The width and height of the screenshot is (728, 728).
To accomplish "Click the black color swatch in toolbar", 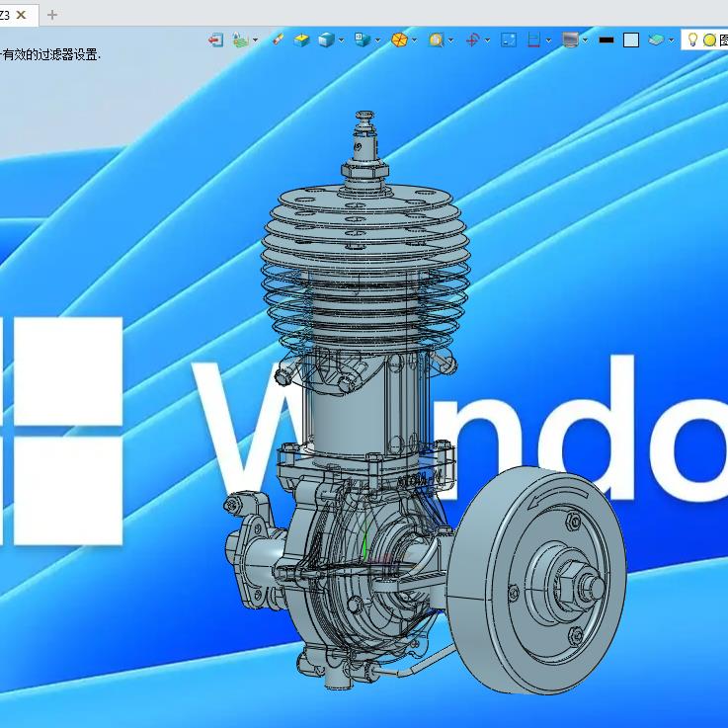I will coord(607,40).
